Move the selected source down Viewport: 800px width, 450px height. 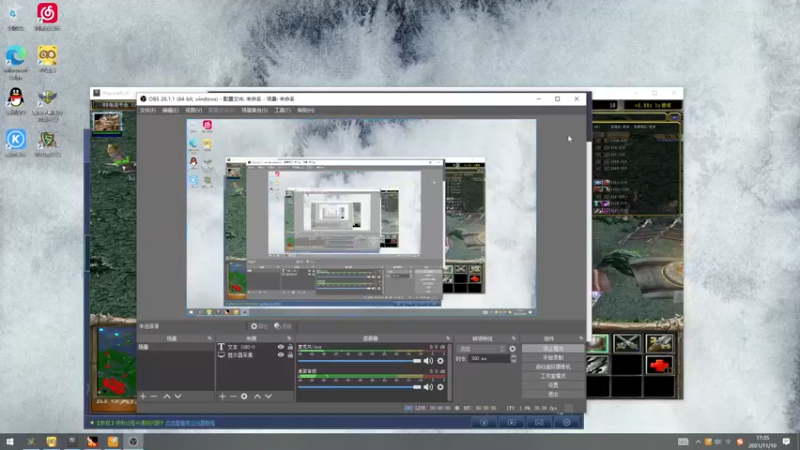[268, 396]
